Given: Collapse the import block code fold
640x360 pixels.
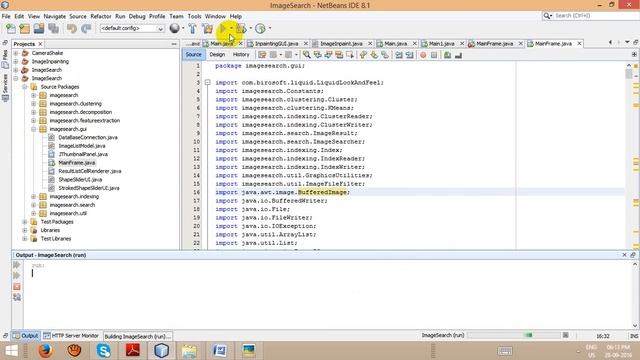Looking at the screenshot, I should coord(207,82).
